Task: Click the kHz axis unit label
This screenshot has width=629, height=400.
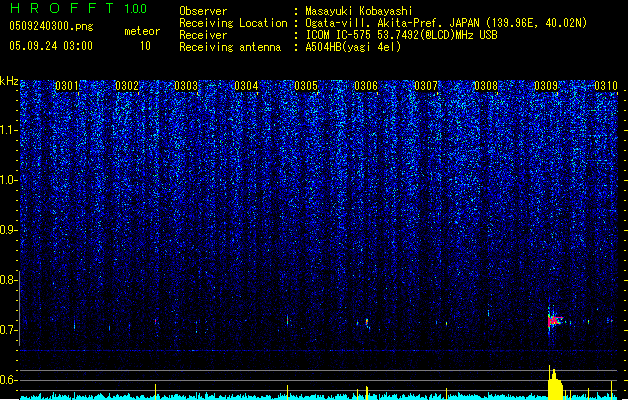Action: [9, 81]
